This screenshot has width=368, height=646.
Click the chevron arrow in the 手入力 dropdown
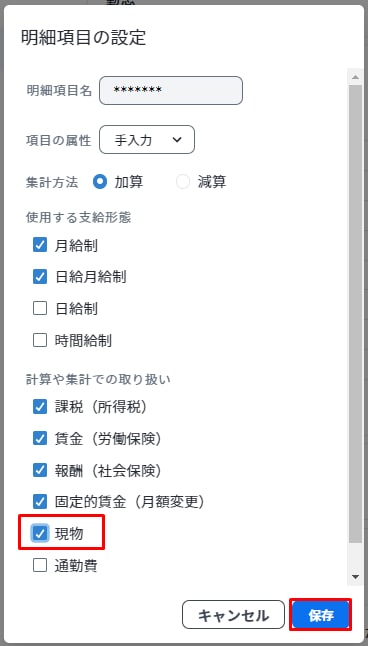tap(177, 140)
